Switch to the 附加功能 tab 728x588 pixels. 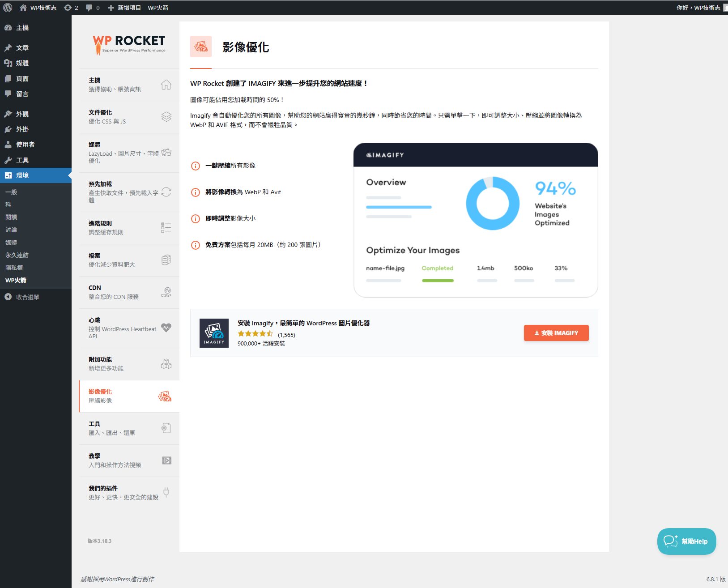(x=129, y=364)
